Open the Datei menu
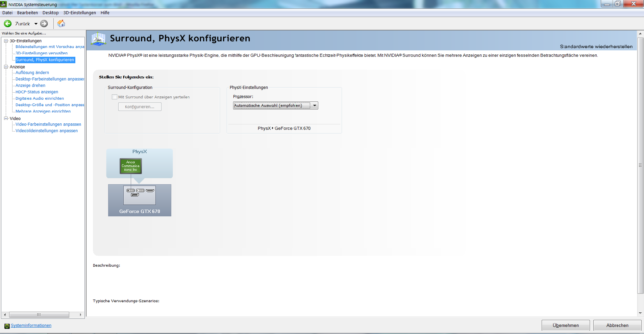 pos(7,13)
